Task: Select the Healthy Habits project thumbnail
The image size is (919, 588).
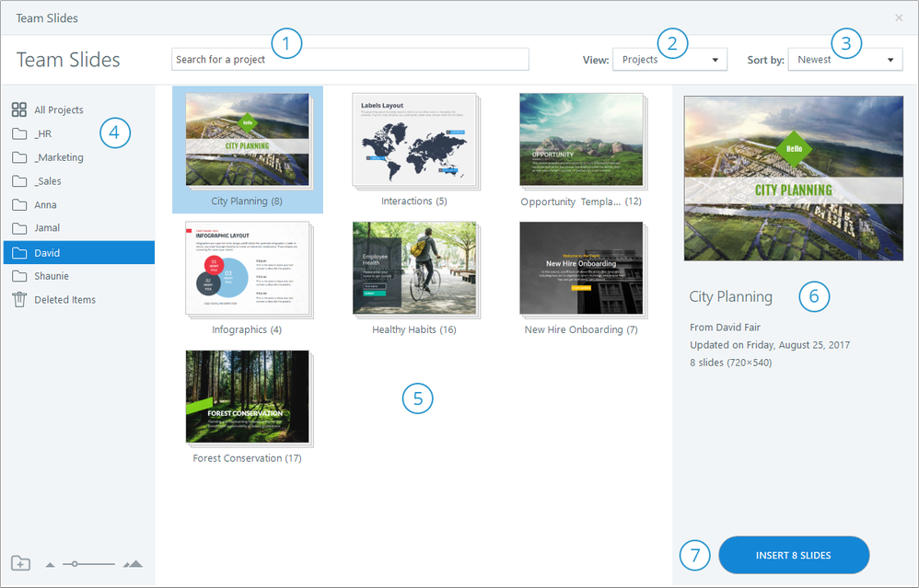Action: [414, 269]
